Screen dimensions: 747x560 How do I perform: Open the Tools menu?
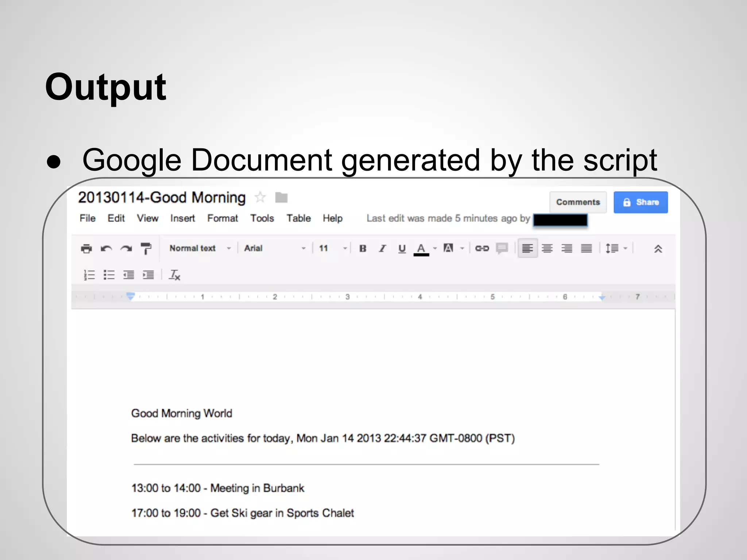(262, 218)
